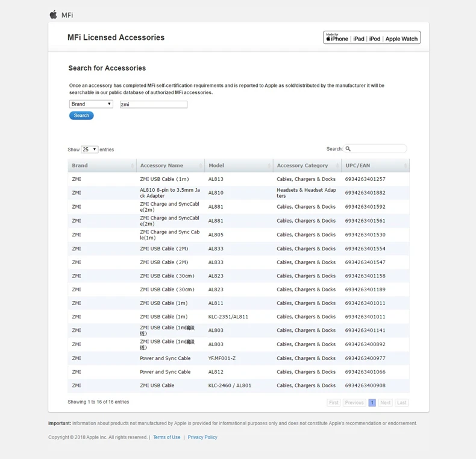Viewport: 476px width, 459px height.
Task: Click the Model column header
Action: (239, 165)
